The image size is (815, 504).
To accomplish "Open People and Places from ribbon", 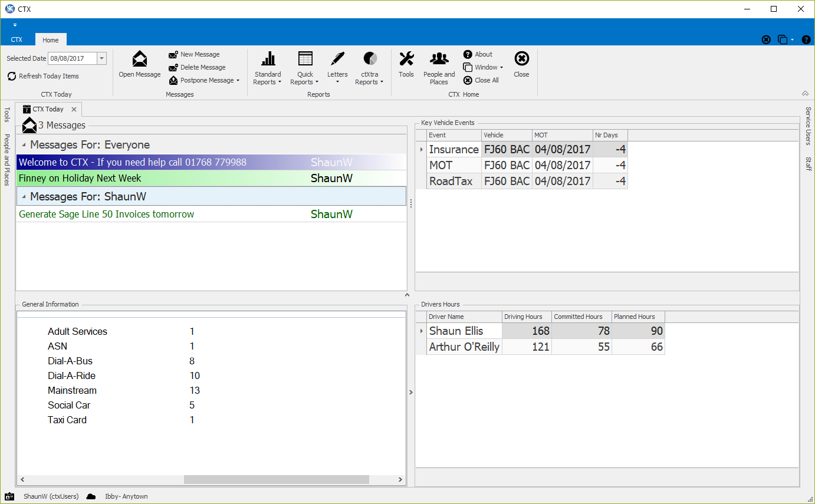I will (x=439, y=68).
